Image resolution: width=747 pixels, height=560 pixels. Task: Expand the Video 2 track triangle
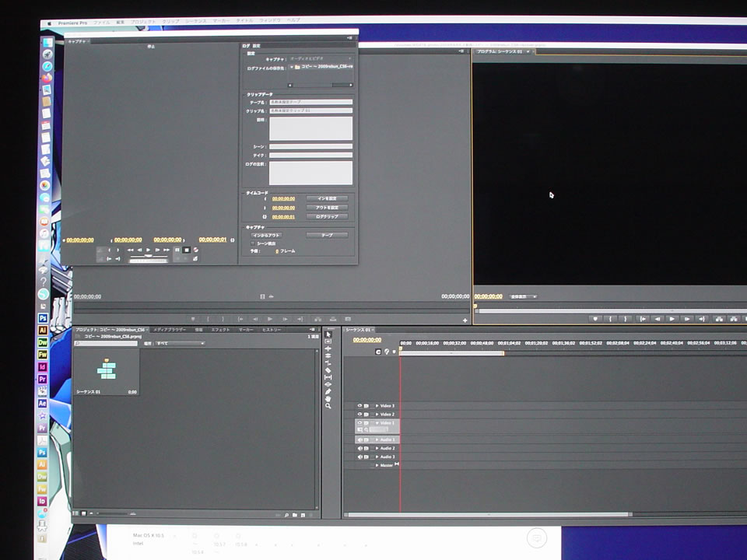coord(377,414)
